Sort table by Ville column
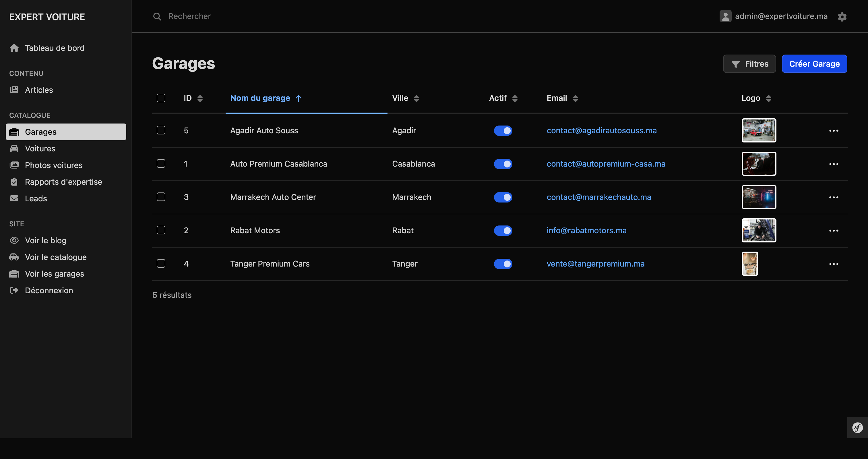The height and width of the screenshot is (459, 868). point(406,98)
